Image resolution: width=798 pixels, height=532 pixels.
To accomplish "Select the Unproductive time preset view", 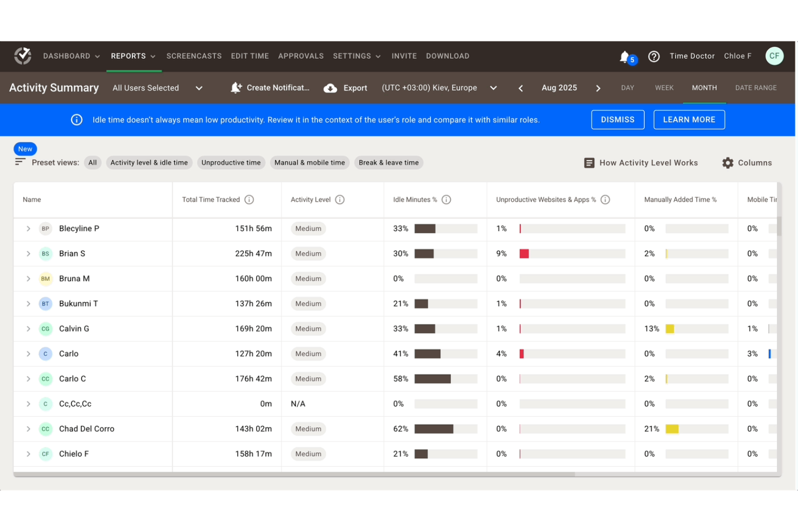I will pyautogui.click(x=231, y=162).
